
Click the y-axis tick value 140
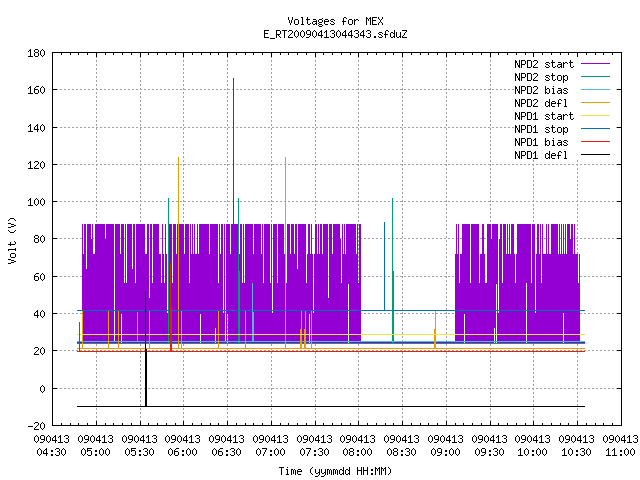point(36,128)
